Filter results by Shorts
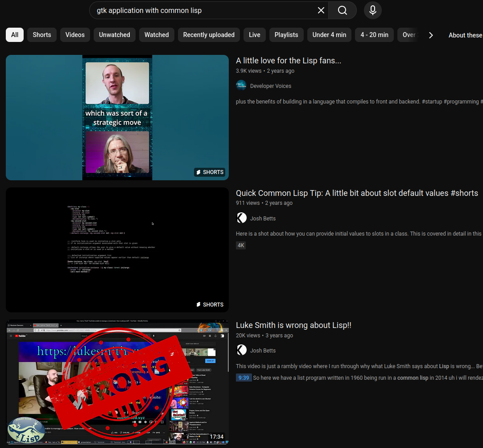Viewport: 483px width, 448px height. (42, 35)
